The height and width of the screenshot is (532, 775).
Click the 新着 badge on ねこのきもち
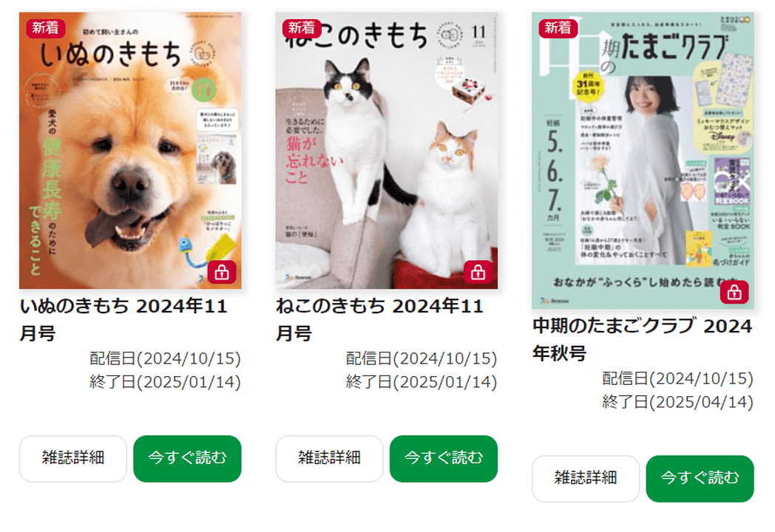click(302, 28)
